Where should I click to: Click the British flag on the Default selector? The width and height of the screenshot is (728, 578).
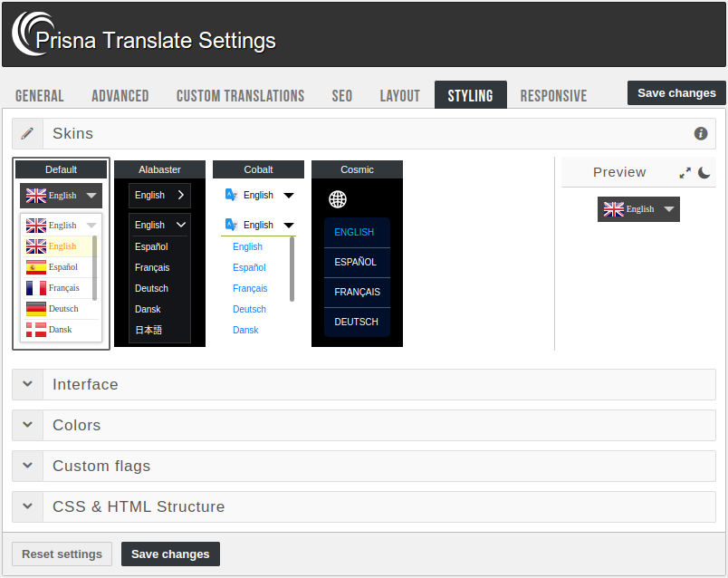[x=34, y=196]
